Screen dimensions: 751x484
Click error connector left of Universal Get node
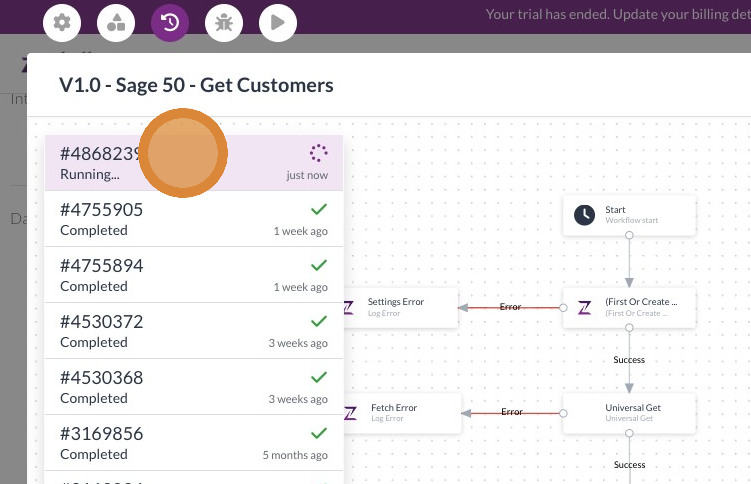click(x=563, y=413)
